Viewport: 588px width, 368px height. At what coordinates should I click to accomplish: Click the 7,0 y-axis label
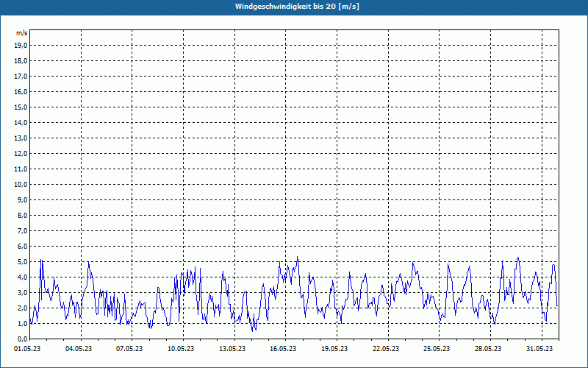click(x=22, y=230)
